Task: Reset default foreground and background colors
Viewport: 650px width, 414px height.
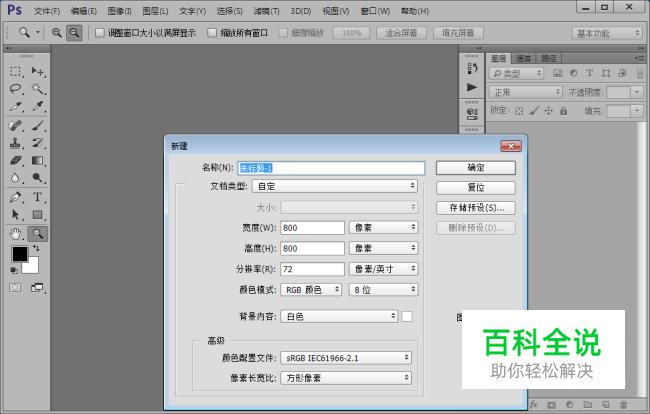Action: [14, 270]
